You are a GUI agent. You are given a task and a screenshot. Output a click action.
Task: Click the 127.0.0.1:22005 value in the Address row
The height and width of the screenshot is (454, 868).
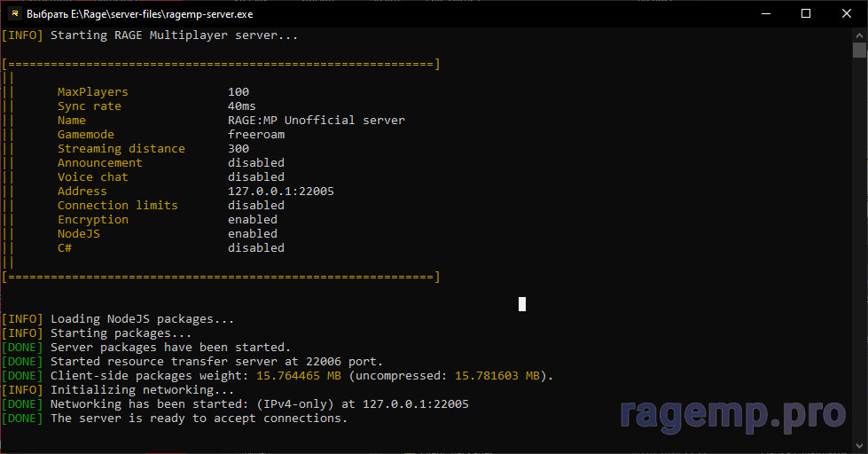[280, 192]
